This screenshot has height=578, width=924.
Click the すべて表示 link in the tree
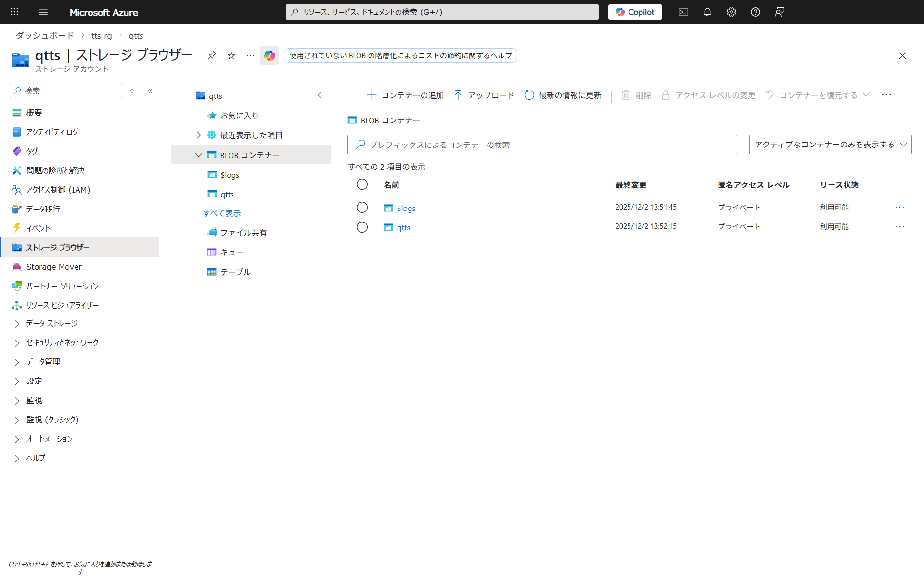[222, 213]
